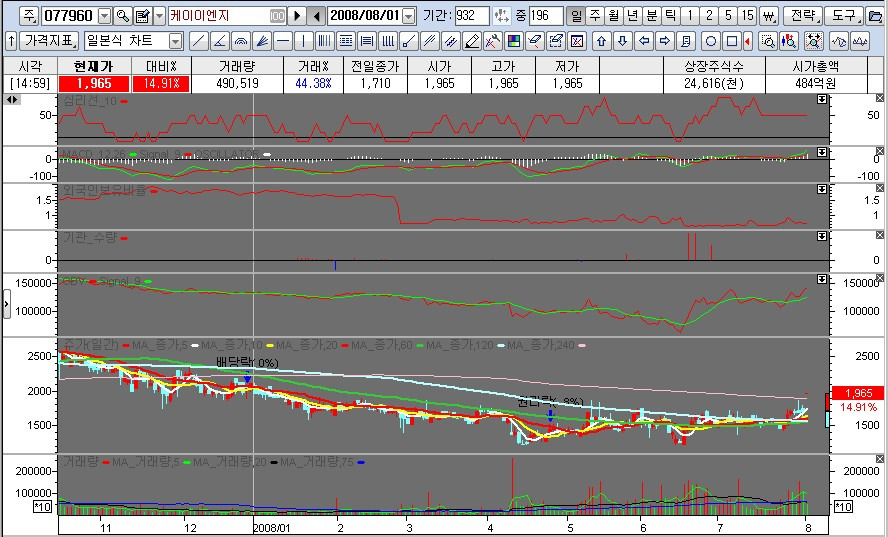This screenshot has width=888, height=537.
Task: Select the vertical time-zone lines tool
Action: [325, 41]
